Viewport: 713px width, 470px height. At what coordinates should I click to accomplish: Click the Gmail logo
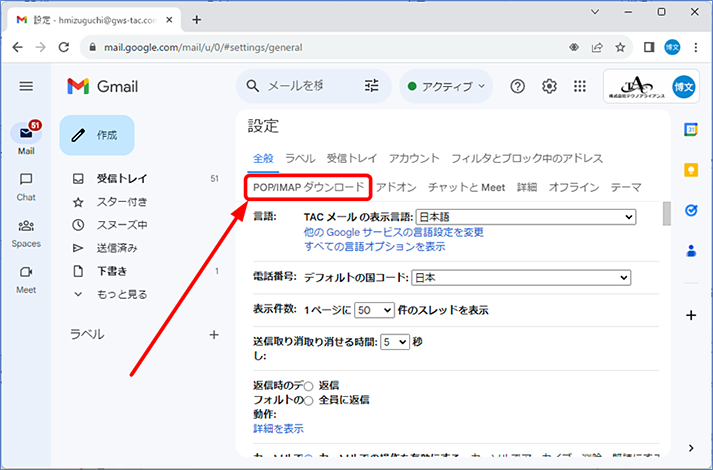point(102,86)
